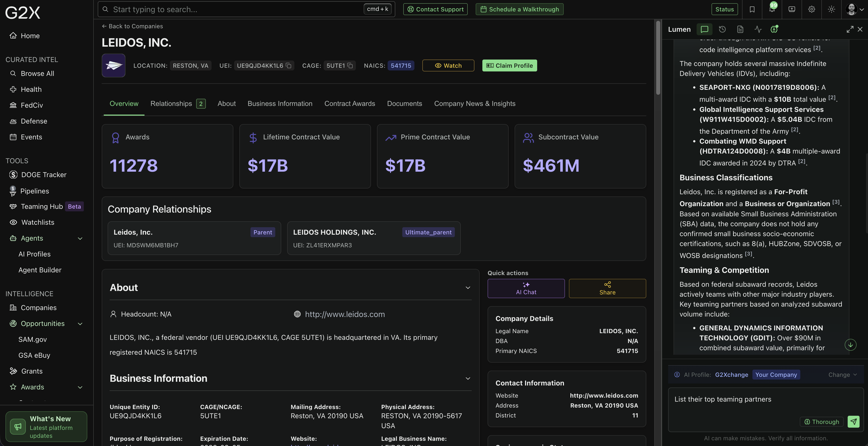Open Lumen chat history icon
Image resolution: width=868 pixels, height=446 pixels.
(x=722, y=29)
